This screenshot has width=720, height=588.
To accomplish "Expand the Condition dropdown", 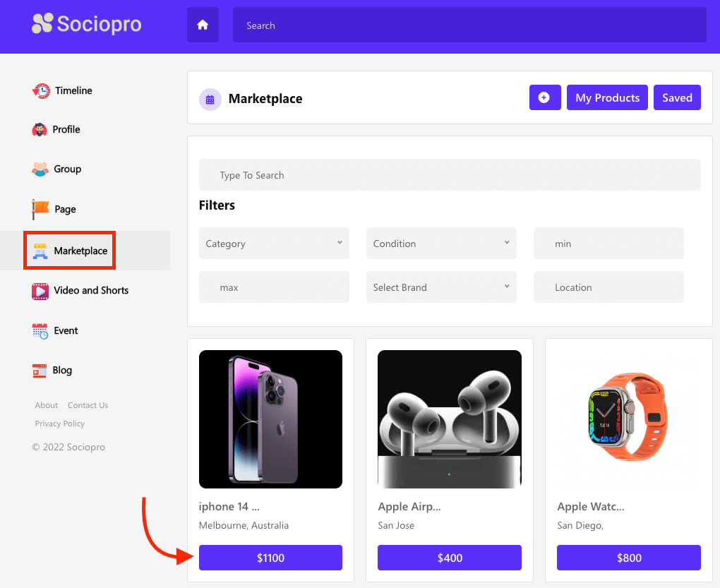I will [441, 243].
